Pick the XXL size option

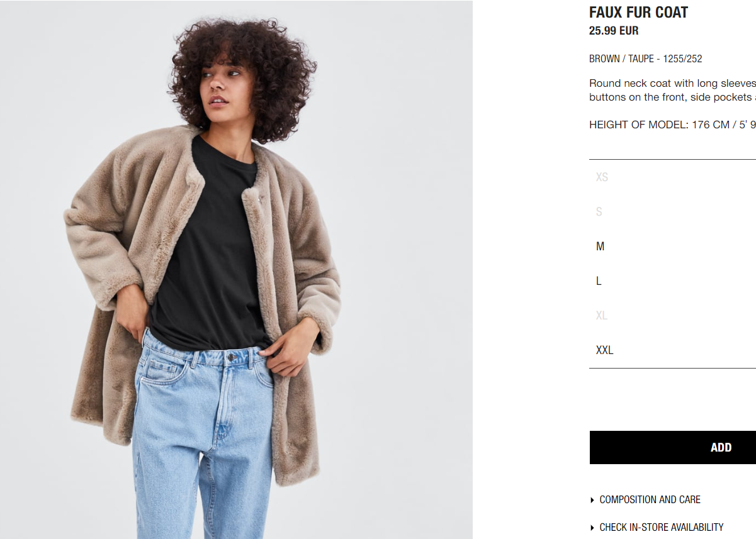click(672, 350)
